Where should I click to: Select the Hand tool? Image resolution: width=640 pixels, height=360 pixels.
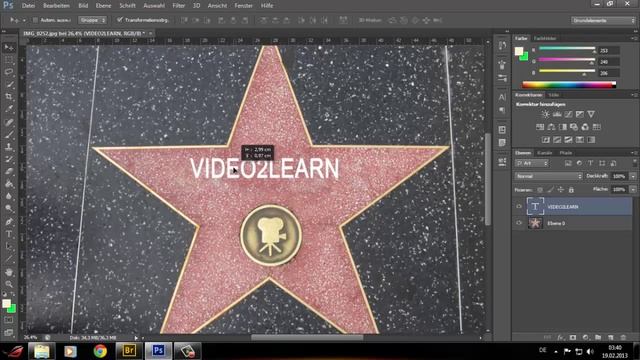pos(9,272)
